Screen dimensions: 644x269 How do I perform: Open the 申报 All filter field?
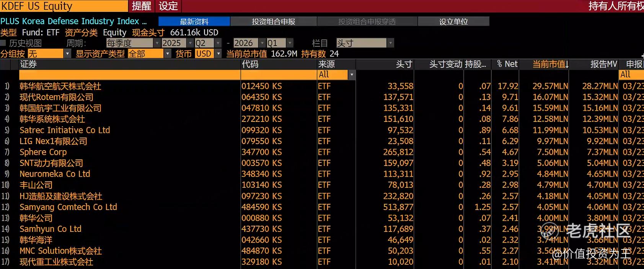tap(631, 75)
